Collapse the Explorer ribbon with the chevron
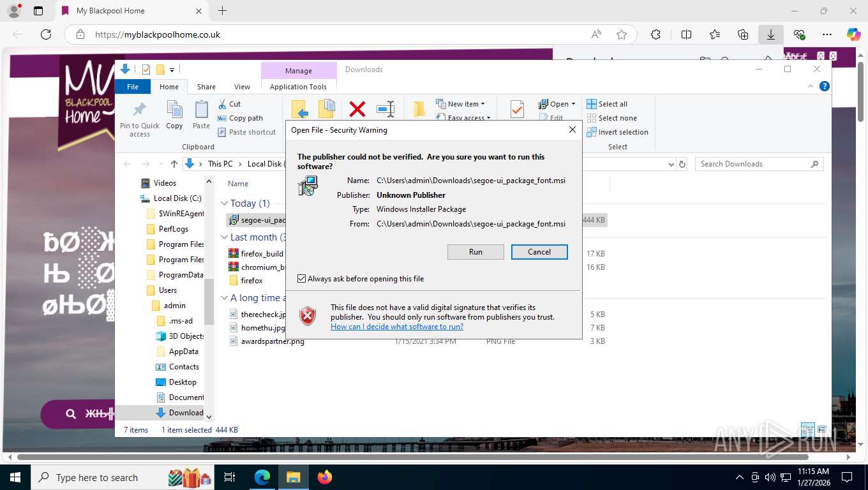This screenshot has height=490, width=868. (811, 86)
